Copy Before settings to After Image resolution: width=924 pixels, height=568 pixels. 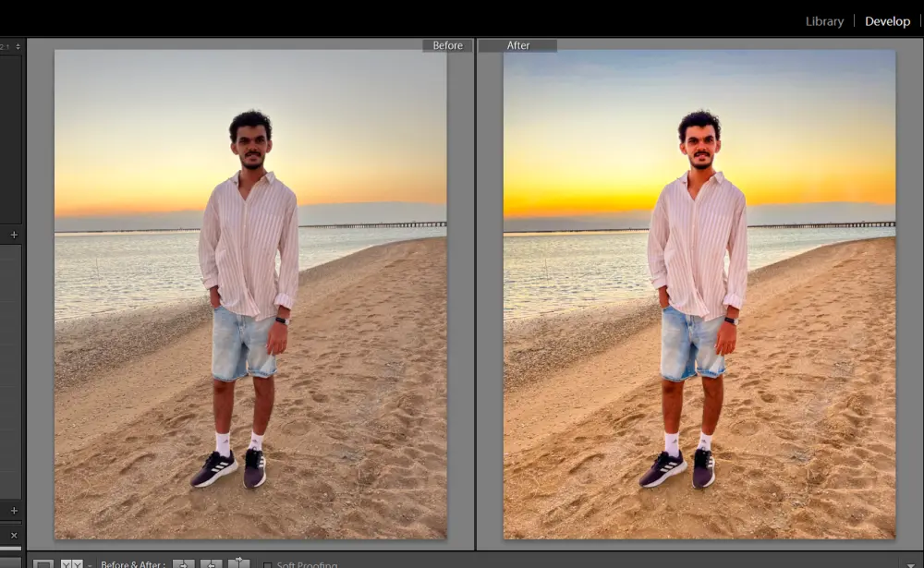183,564
